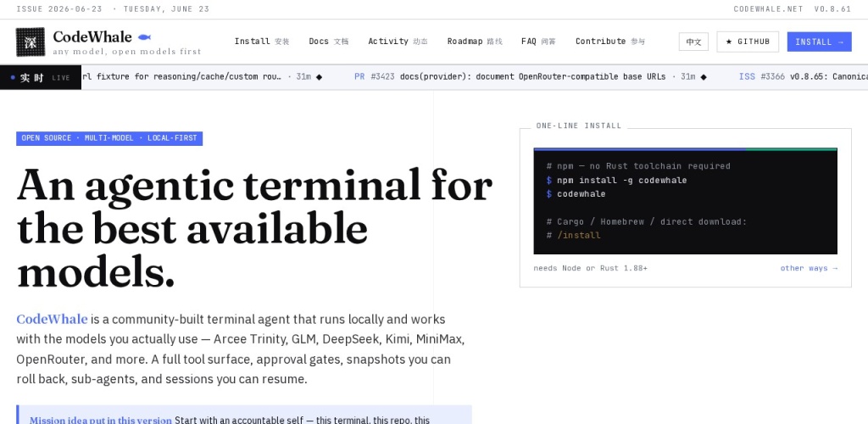Click the TUESDAY, JUNE 23 date text
The width and height of the screenshot is (868, 424).
(166, 8)
